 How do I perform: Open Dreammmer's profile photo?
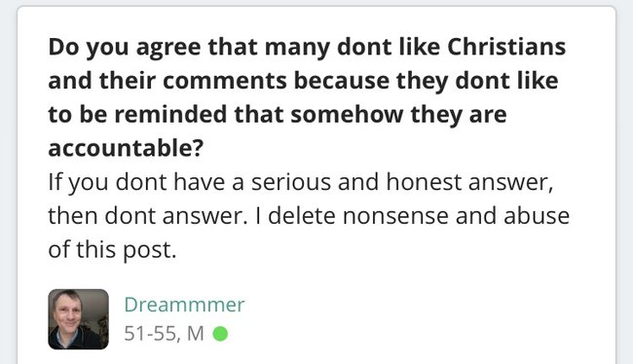click(x=78, y=319)
